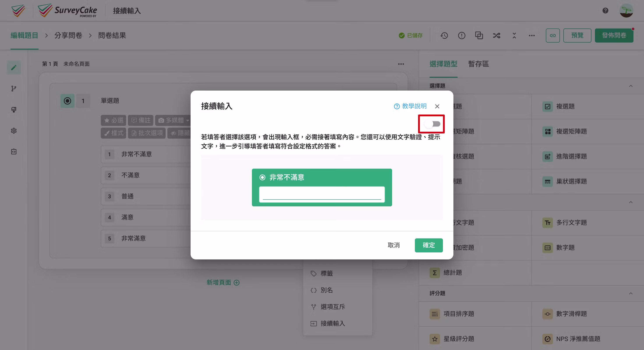Add a 數字題 question type
The height and width of the screenshot is (350, 644).
(588, 248)
